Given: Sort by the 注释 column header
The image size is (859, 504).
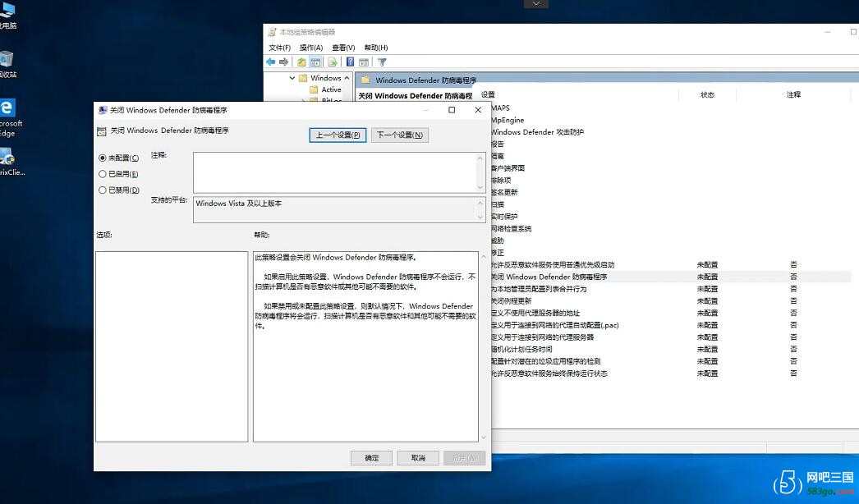Looking at the screenshot, I should tap(793, 94).
